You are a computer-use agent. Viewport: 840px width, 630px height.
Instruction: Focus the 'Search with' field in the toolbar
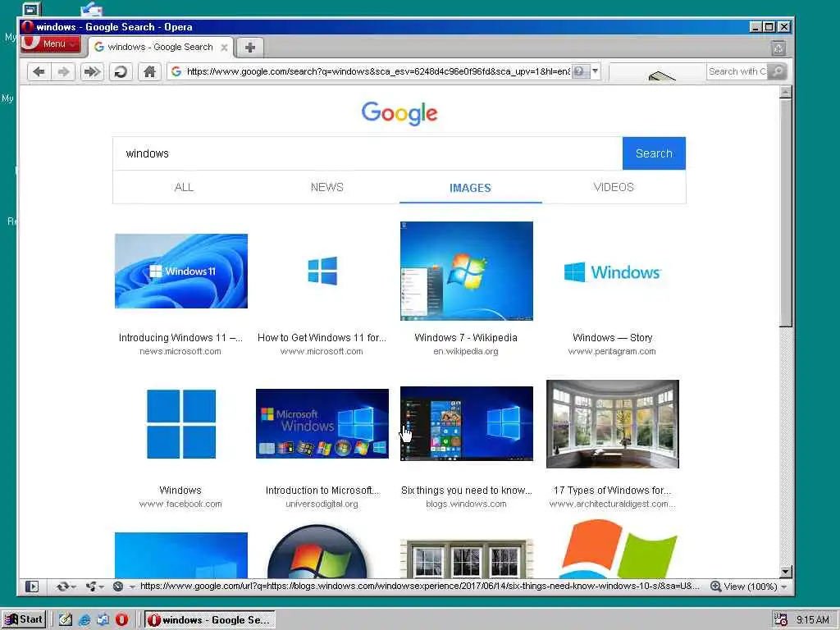pyautogui.click(x=737, y=71)
